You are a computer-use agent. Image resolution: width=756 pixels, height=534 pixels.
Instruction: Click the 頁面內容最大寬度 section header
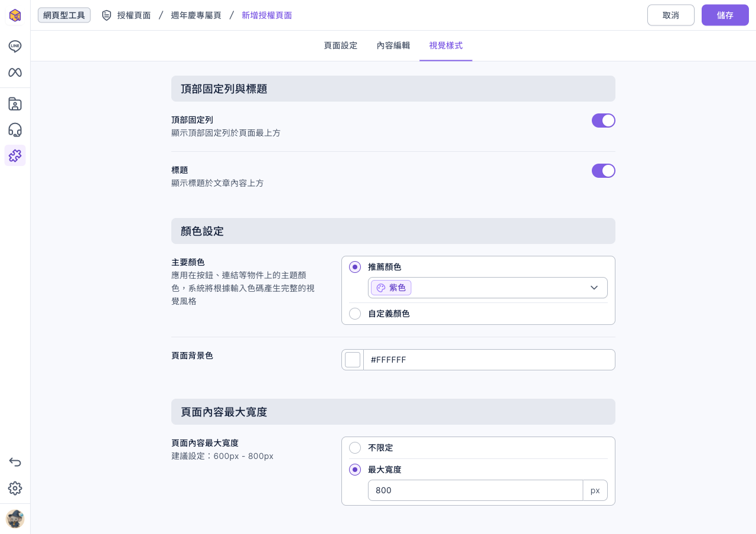[x=393, y=412]
